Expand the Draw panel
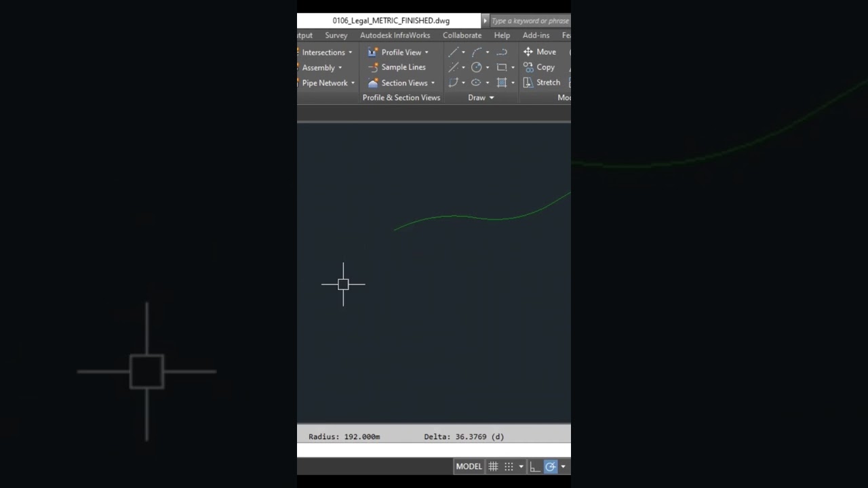Image resolution: width=868 pixels, height=488 pixels. pos(481,98)
